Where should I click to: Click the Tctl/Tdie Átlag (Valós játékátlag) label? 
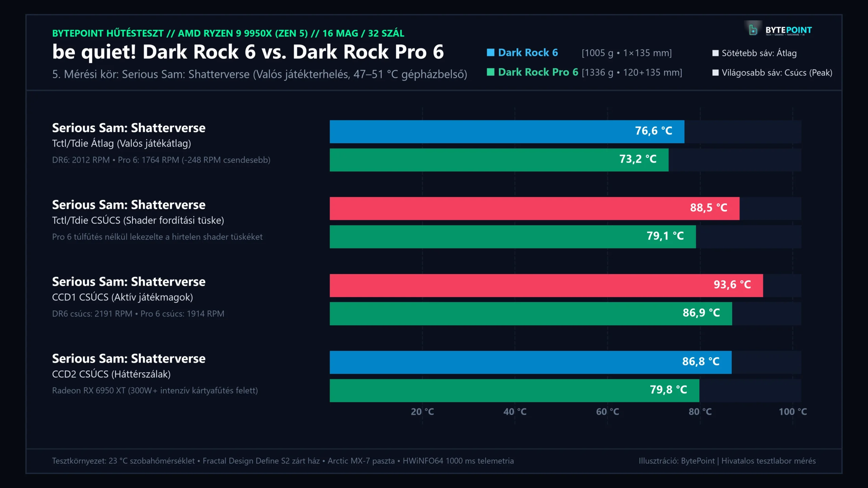tap(121, 144)
